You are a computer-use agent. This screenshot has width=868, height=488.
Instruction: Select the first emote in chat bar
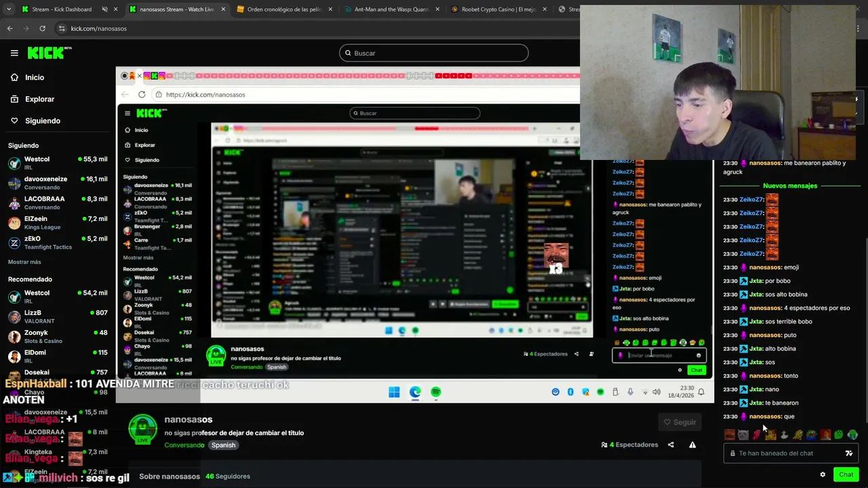point(729,434)
